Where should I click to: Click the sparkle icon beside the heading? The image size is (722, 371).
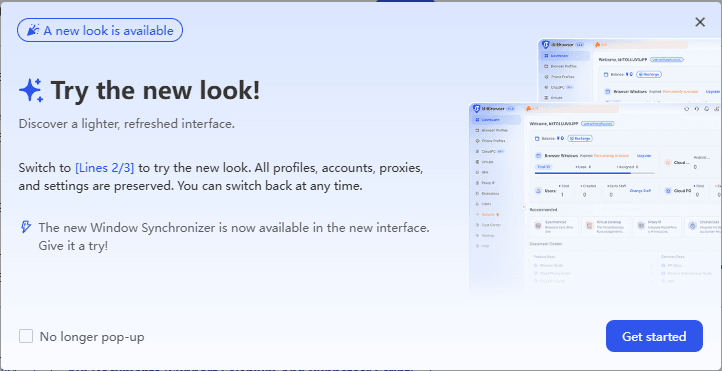point(31,90)
